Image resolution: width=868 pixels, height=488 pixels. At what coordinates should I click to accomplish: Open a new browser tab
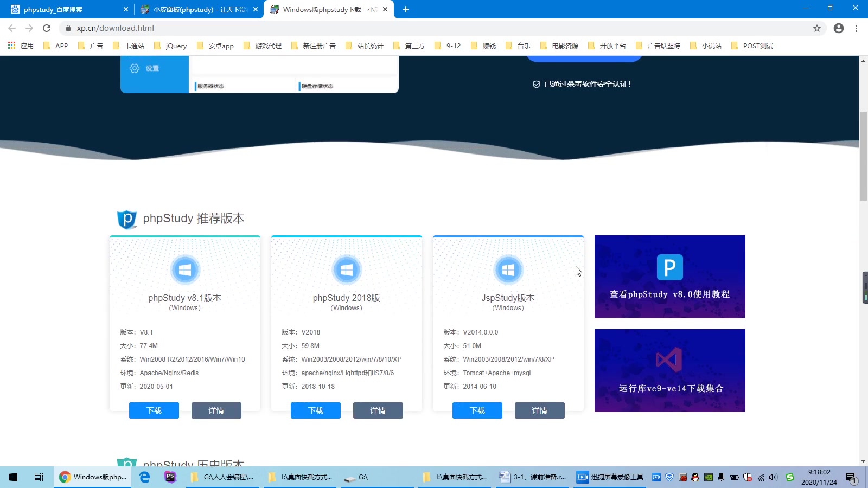(406, 9)
